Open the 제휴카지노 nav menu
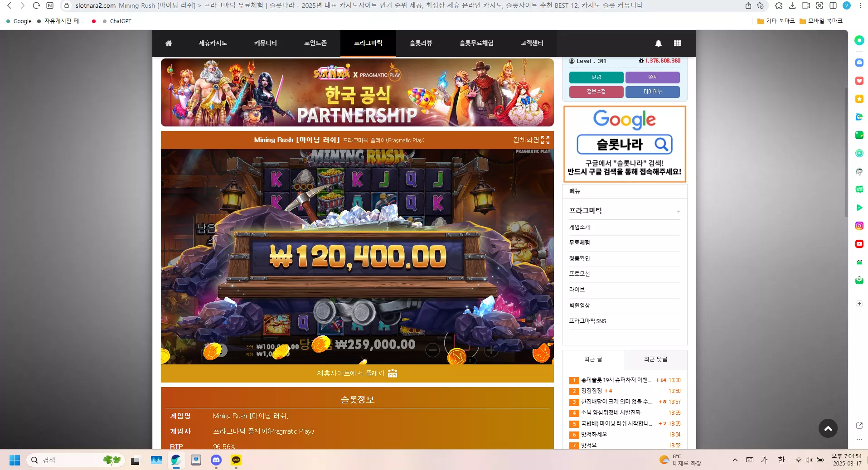Viewport: 868px width, 470px height. click(x=213, y=43)
